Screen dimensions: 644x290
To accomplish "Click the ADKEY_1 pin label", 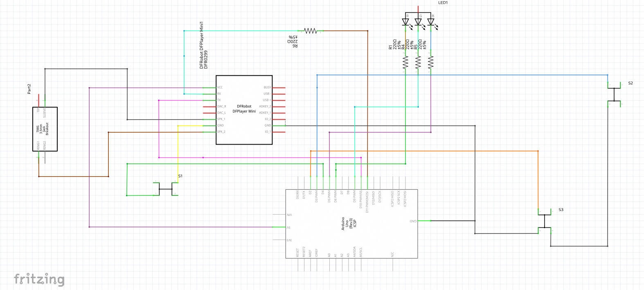I will (x=265, y=113).
